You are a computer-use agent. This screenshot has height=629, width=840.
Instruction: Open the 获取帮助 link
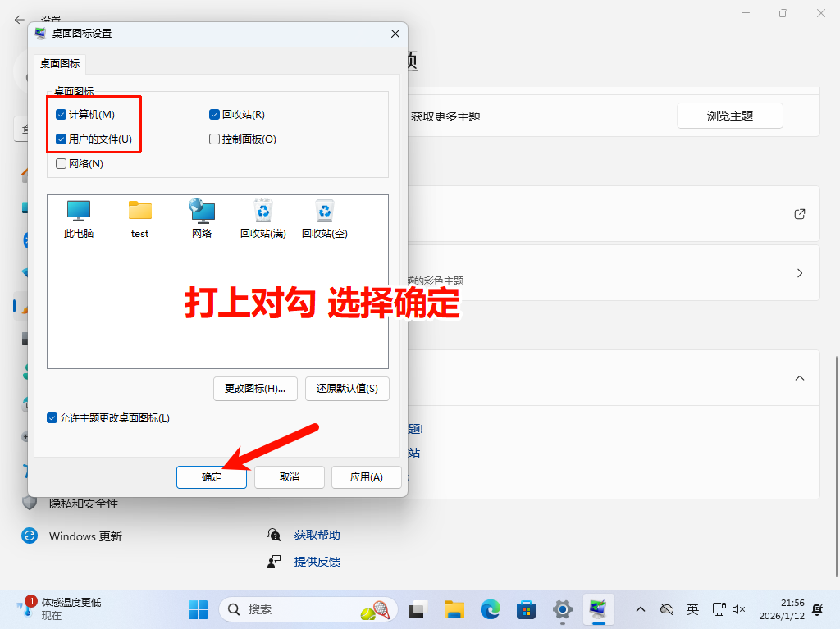tap(317, 535)
